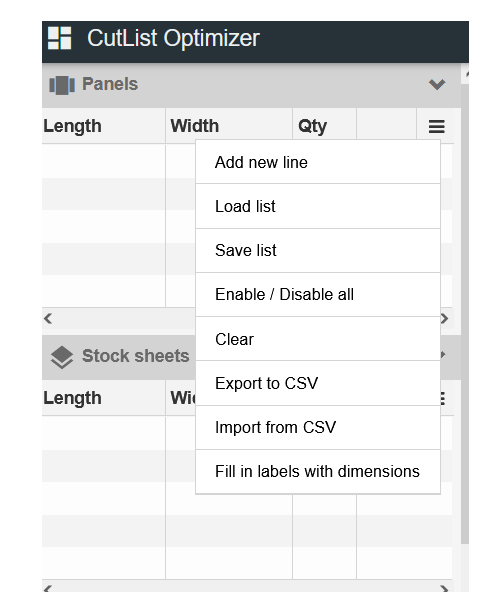Click the Panels section icon
This screenshot has width=481, height=610.
coord(62,85)
